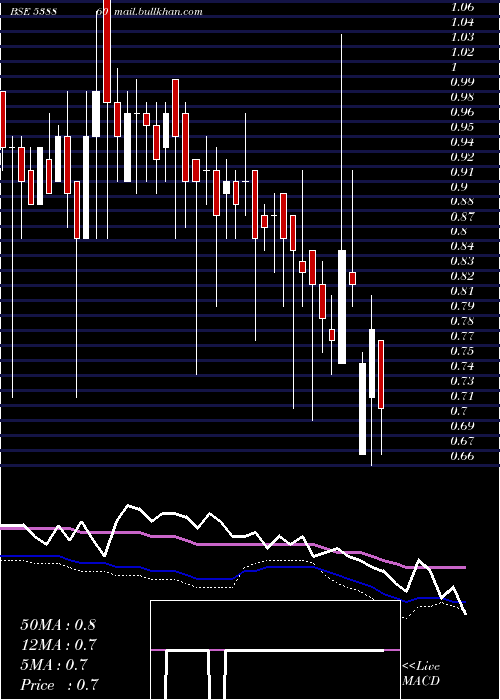Click the 50MA : 0.8 reading
Image resolution: width=500 pixels, height=700 pixels.
click(58, 625)
